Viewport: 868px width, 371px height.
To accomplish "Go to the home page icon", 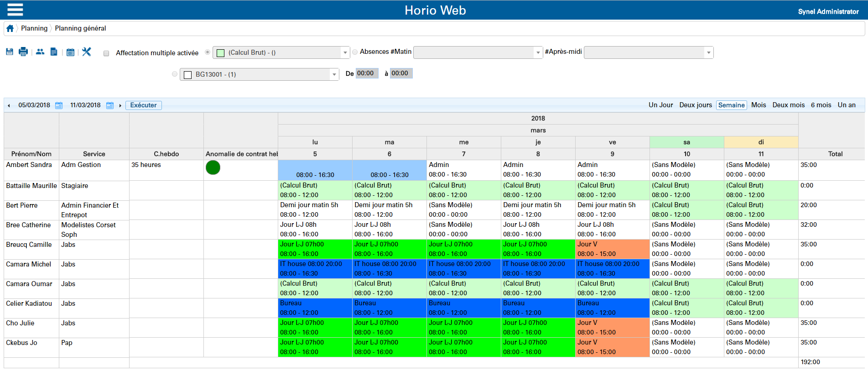I will tap(10, 28).
